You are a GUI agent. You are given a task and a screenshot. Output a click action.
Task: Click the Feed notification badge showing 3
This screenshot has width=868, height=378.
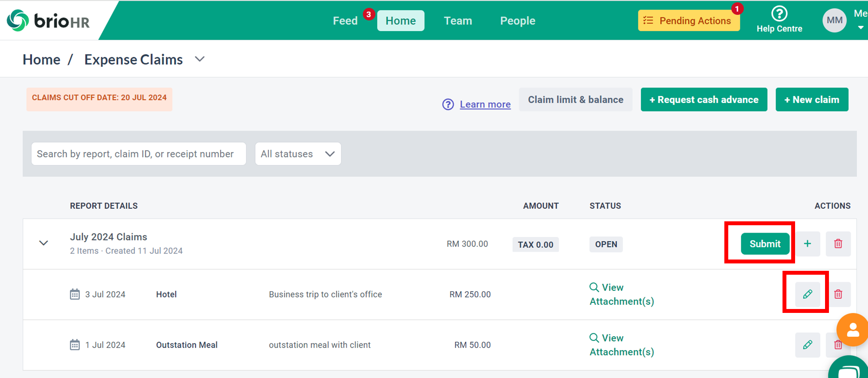click(368, 14)
